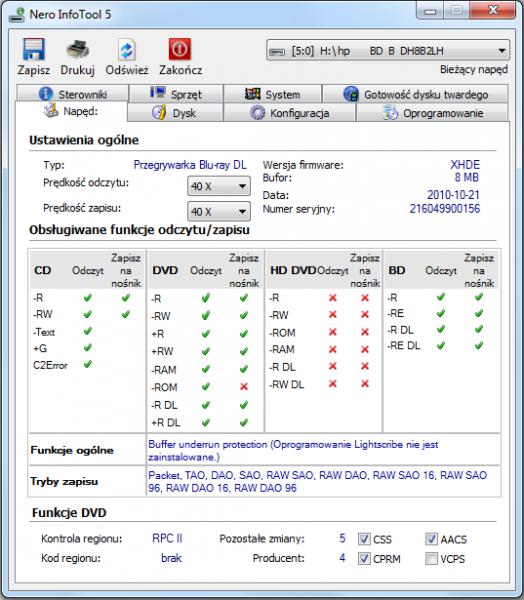Click the green check for DVD-RAM read
524x600 pixels.
coord(206,369)
